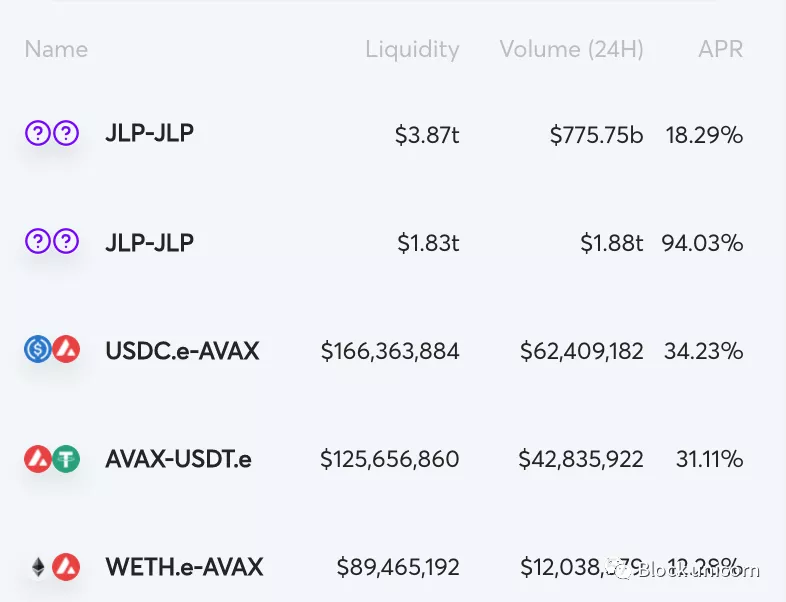The image size is (786, 602).
Task: Click the second JLP-JLP row token icons
Action: (x=52, y=241)
